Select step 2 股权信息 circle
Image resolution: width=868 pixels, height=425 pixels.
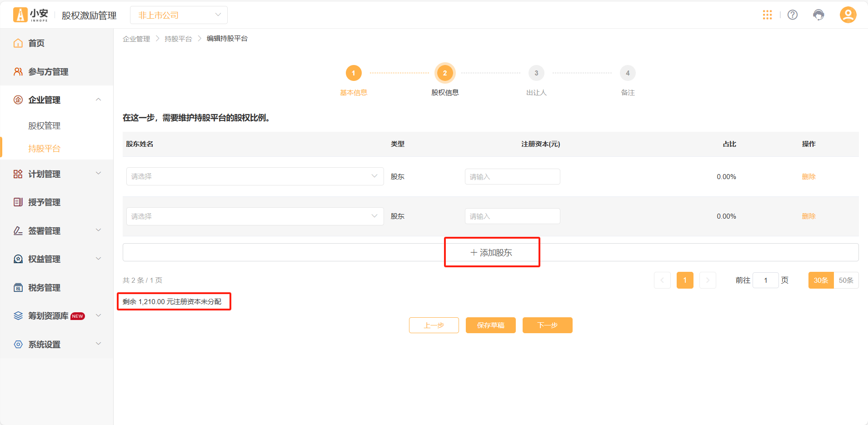tap(445, 73)
